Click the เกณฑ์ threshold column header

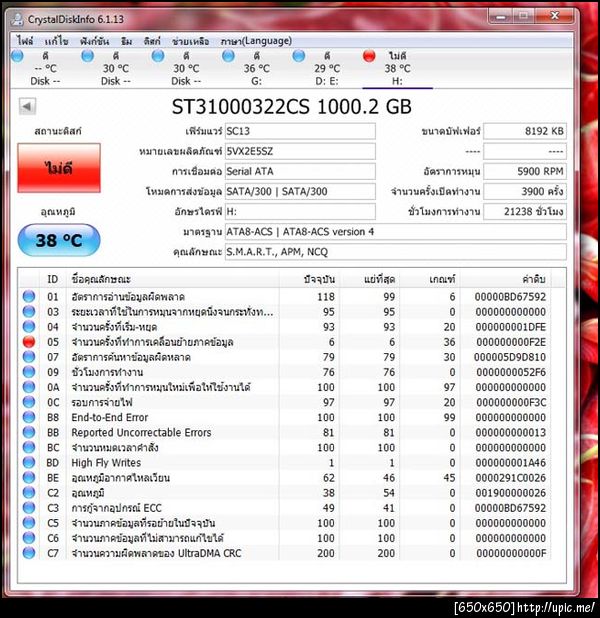point(429,279)
